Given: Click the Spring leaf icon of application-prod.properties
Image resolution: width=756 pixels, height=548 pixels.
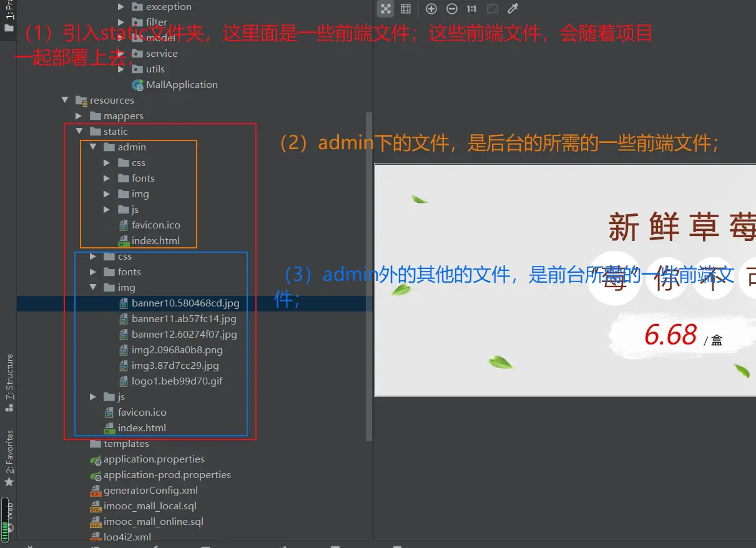Looking at the screenshot, I should (x=96, y=476).
